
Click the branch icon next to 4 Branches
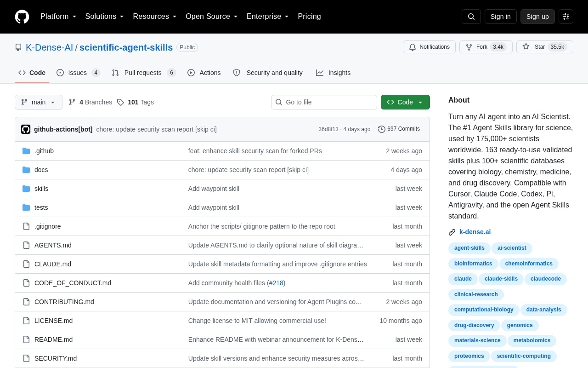pos(72,102)
